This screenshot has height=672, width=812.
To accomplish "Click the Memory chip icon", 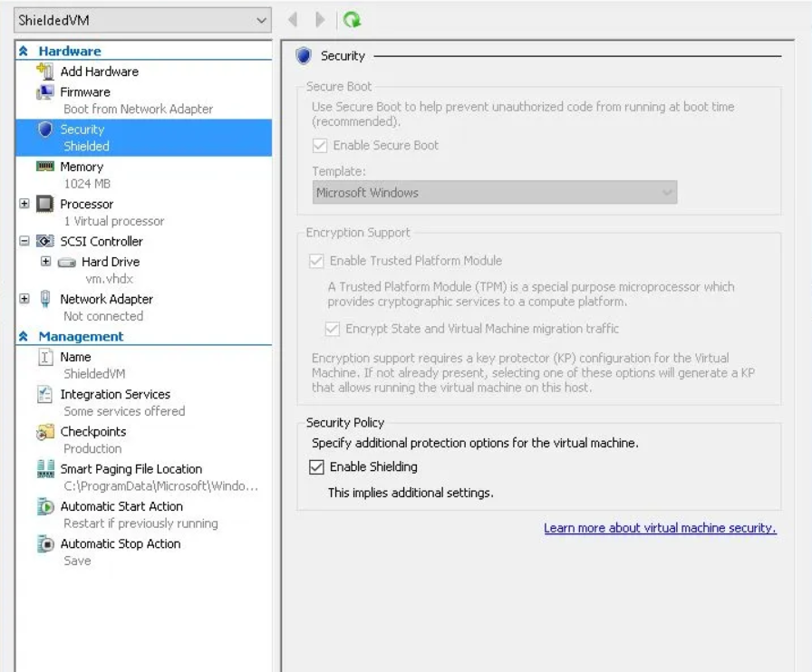I will pyautogui.click(x=45, y=167).
